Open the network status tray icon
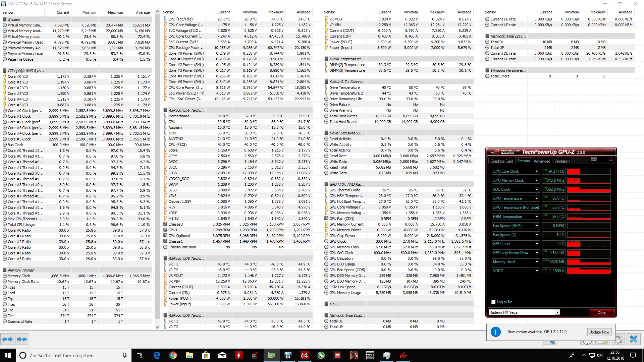The height and width of the screenshot is (362, 644). coord(592,355)
